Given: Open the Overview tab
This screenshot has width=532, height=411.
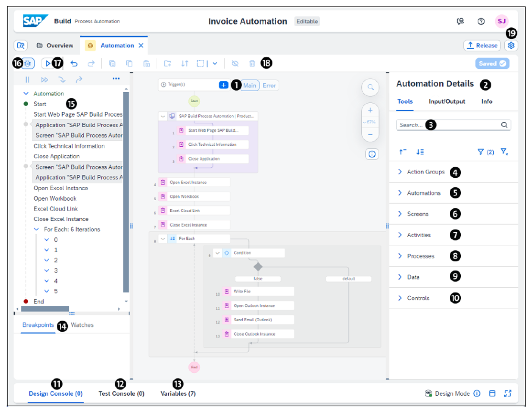Looking at the screenshot, I should 55,45.
